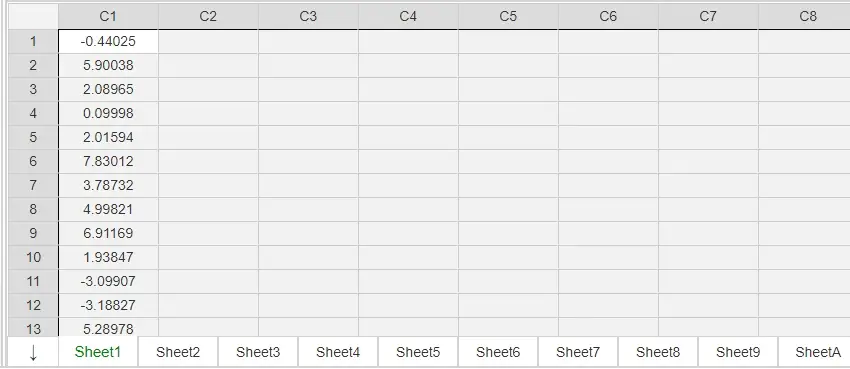Select the C6 column header
The height and width of the screenshot is (369, 850).
(608, 17)
